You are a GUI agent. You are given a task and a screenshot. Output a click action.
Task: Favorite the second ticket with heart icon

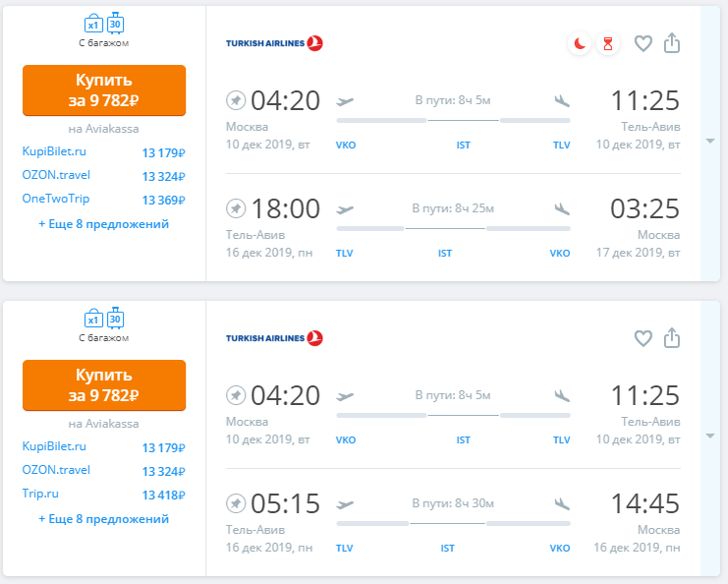pyautogui.click(x=644, y=338)
